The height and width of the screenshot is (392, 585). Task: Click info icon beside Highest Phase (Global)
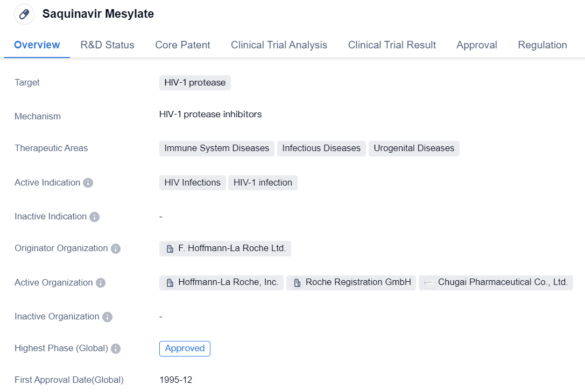tap(116, 348)
